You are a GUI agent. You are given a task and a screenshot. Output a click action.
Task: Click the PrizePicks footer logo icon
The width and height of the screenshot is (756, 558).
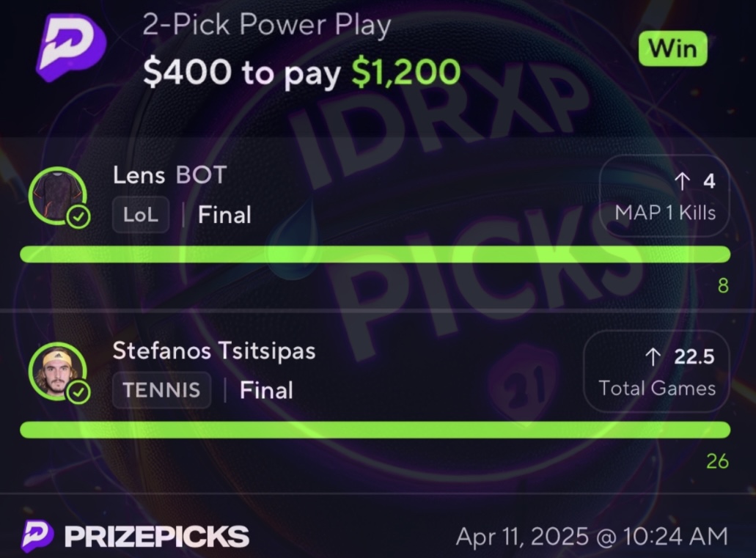point(37,536)
